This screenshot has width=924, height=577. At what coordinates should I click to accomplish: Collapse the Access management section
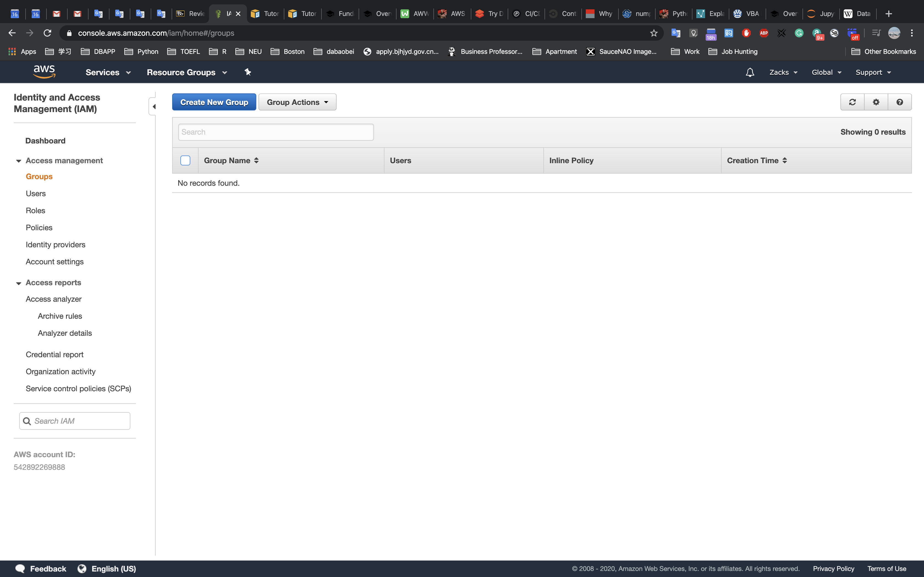click(18, 161)
